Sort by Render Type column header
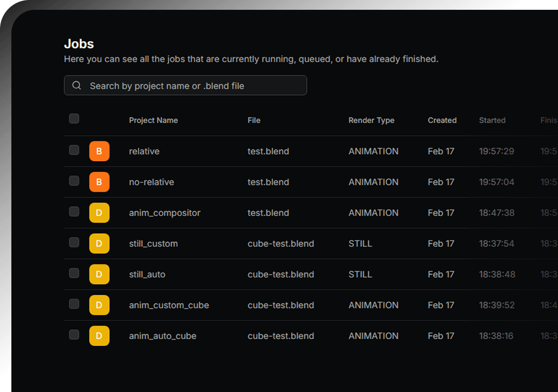Viewport: 558px width, 392px height. click(371, 120)
